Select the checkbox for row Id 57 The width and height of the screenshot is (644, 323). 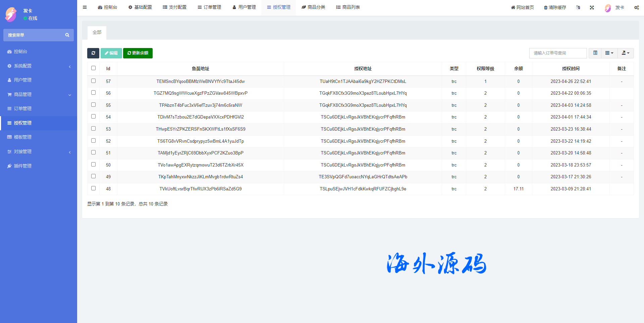tap(93, 81)
